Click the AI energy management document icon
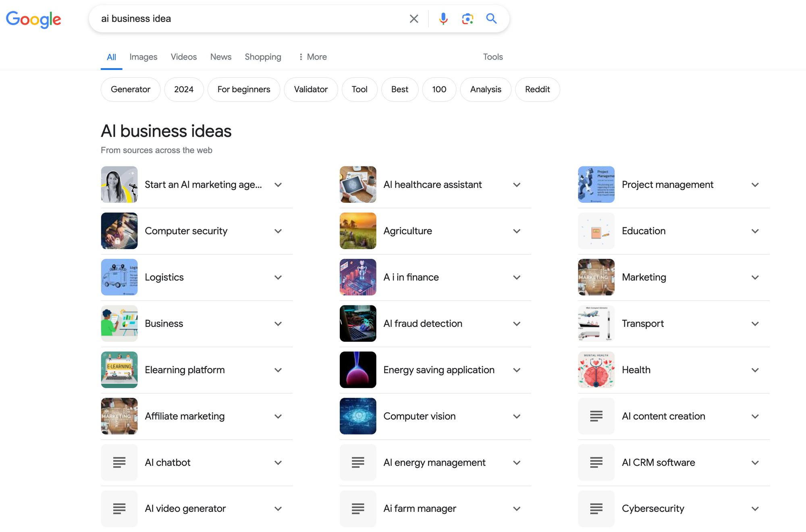 tap(358, 462)
